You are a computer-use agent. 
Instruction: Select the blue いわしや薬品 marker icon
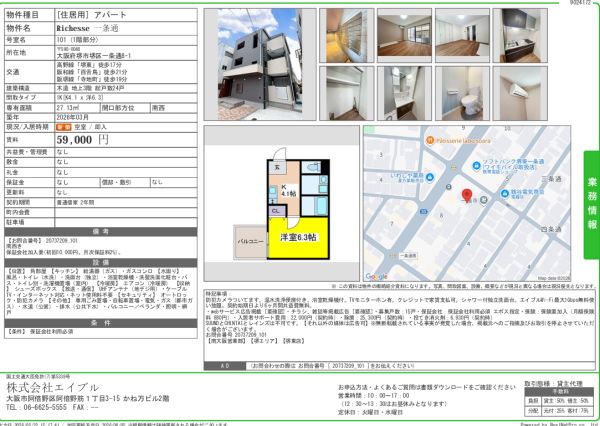pyautogui.click(x=430, y=177)
